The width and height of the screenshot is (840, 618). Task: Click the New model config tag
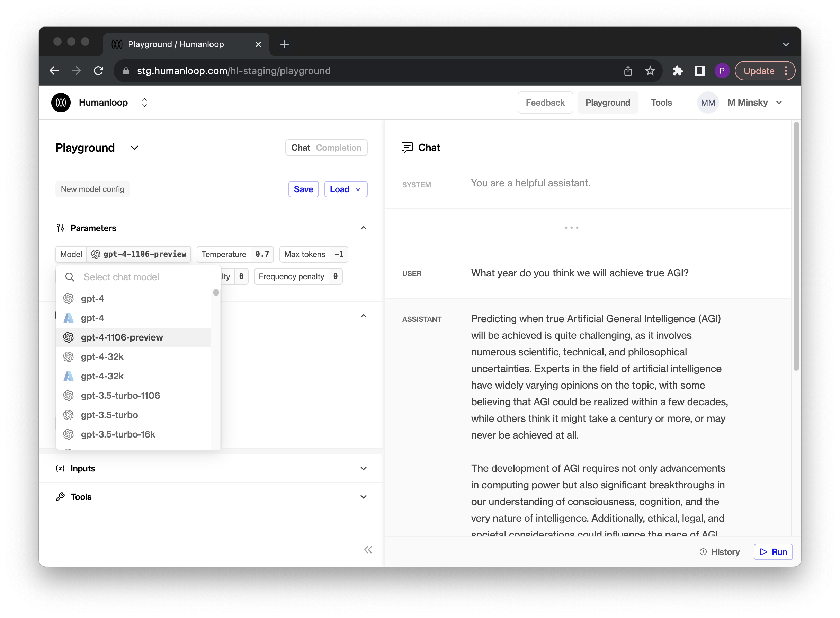(x=93, y=189)
